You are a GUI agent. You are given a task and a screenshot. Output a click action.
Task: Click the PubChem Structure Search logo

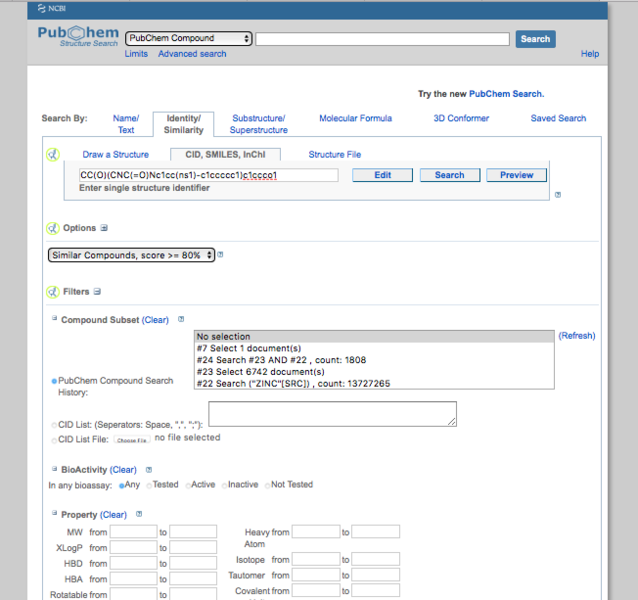78,37
